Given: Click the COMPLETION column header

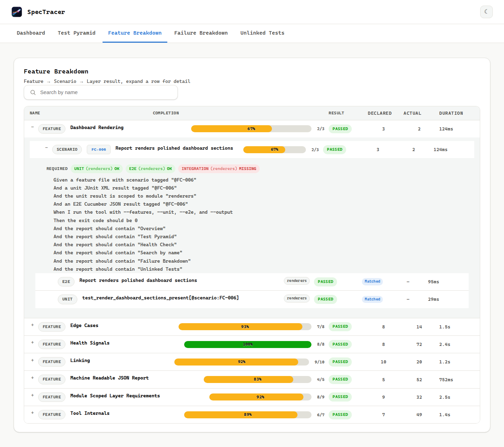Looking at the screenshot, I should pyautogui.click(x=166, y=113).
